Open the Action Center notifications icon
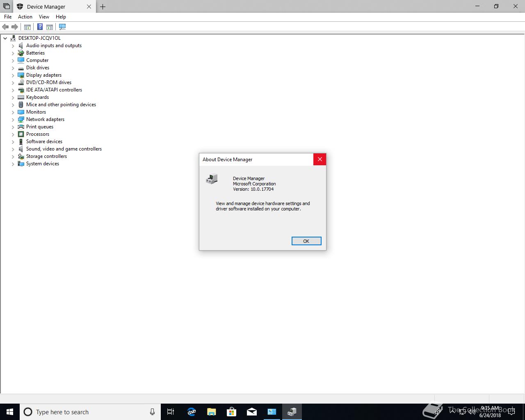Screen dimensions: 525x420 coord(511,412)
